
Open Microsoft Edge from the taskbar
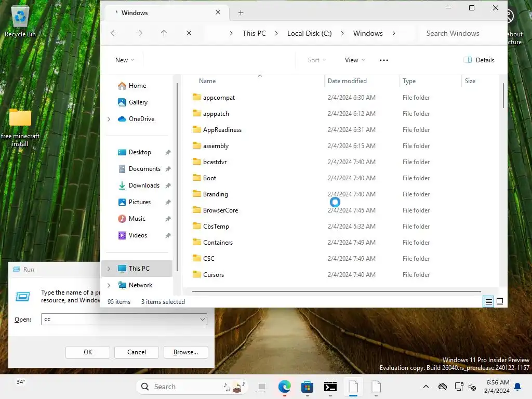pyautogui.click(x=284, y=387)
